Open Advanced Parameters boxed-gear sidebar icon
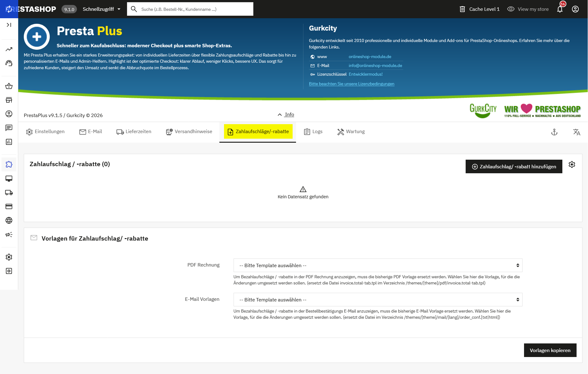 pos(9,271)
